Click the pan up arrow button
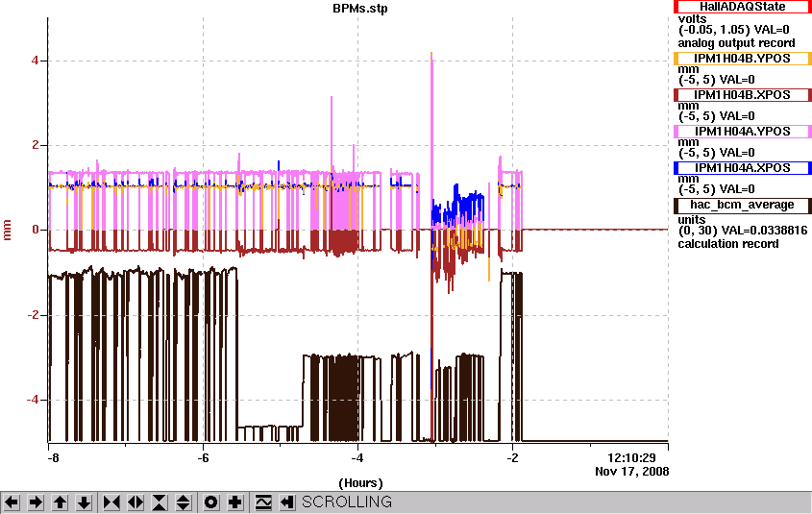Viewport: 812px width, 514px height. click(x=60, y=502)
